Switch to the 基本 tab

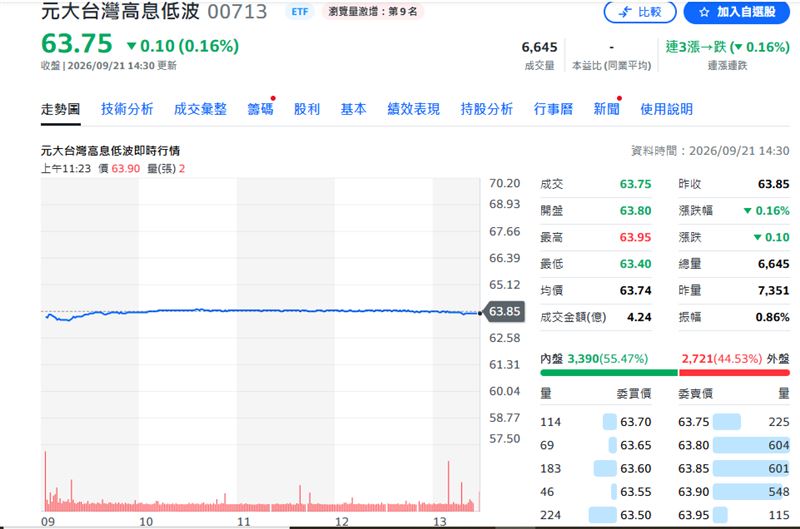click(x=354, y=109)
